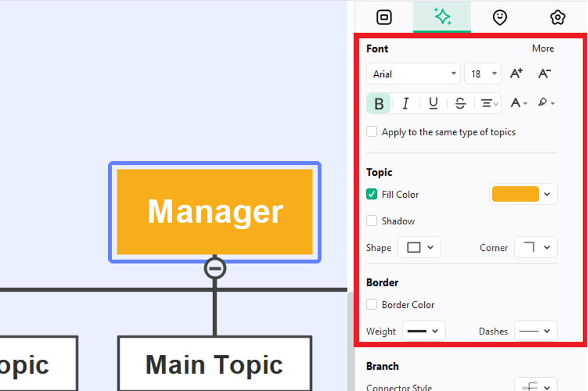Toggle Bold text formatting
Viewport: 588px width, 391px height.
[379, 103]
